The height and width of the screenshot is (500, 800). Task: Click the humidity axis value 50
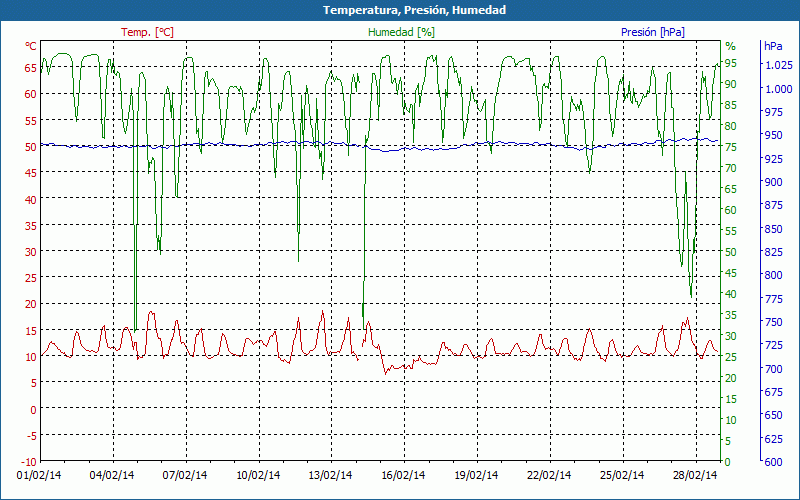click(731, 252)
